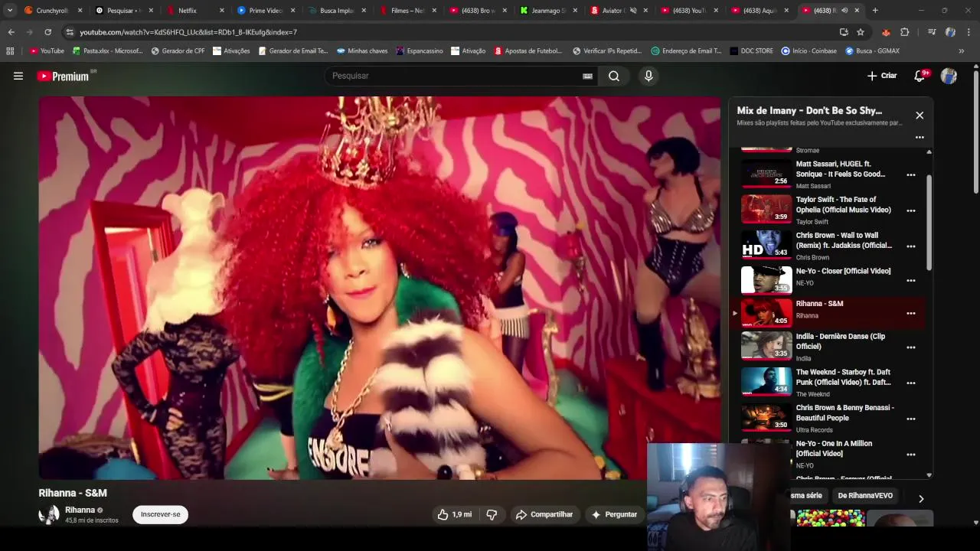This screenshot has height=551, width=980.
Task: Open the YouTube guide hamburger menu
Action: (x=18, y=76)
